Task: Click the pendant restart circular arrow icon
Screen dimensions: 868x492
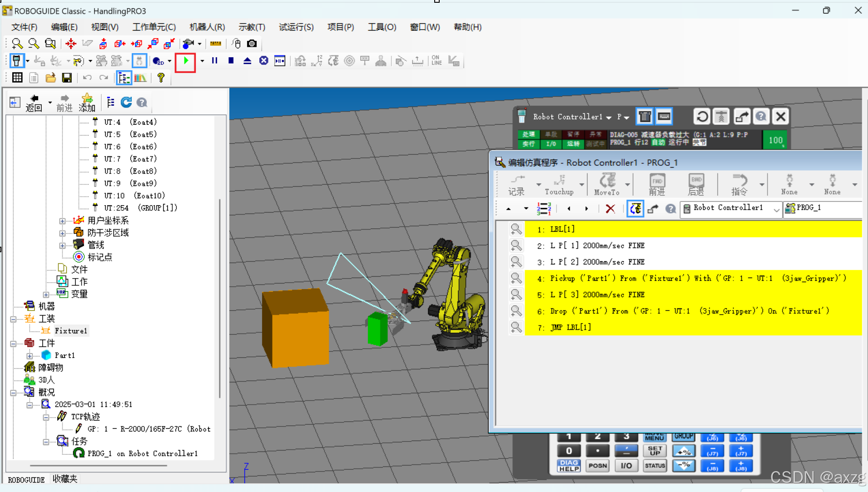Action: 702,117
